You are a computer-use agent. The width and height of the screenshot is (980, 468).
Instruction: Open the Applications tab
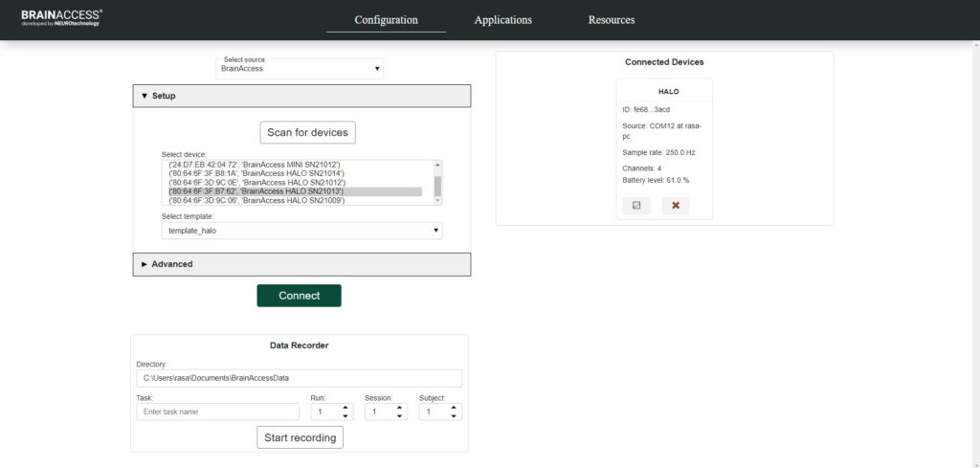503,20
